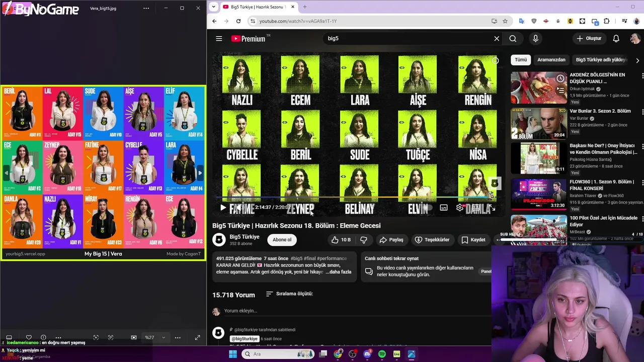Switch player to theater mode

coord(476,207)
